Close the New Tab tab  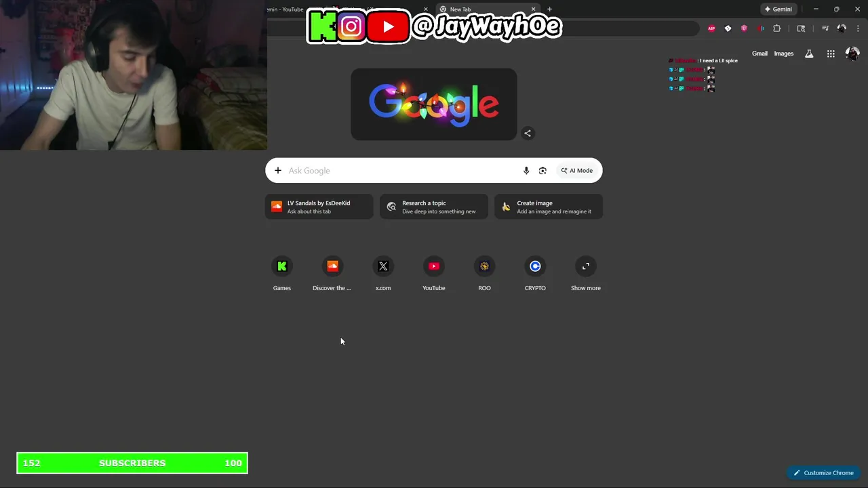coord(533,9)
